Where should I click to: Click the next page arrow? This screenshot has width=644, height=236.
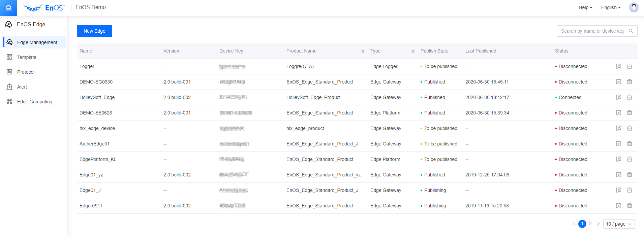[x=599, y=224]
